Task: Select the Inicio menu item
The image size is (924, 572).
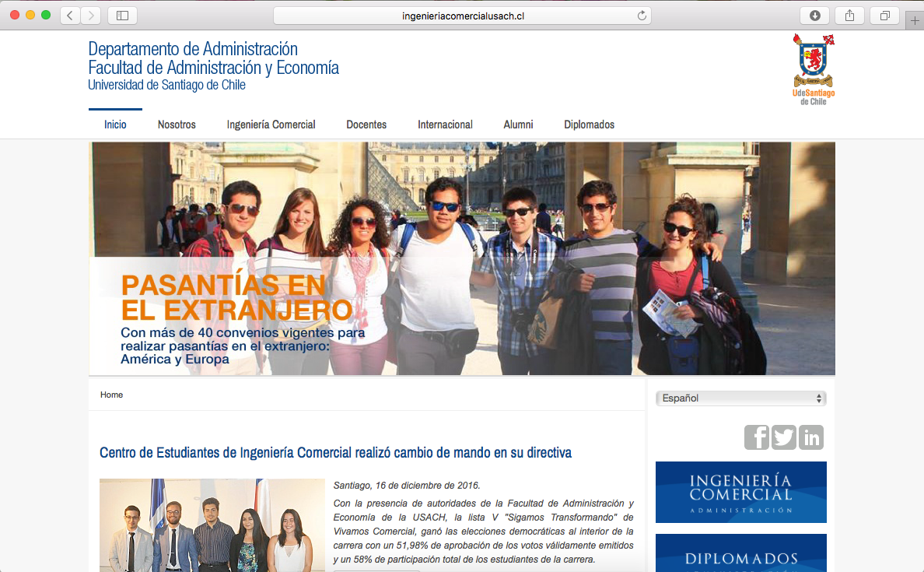Action: [x=115, y=125]
